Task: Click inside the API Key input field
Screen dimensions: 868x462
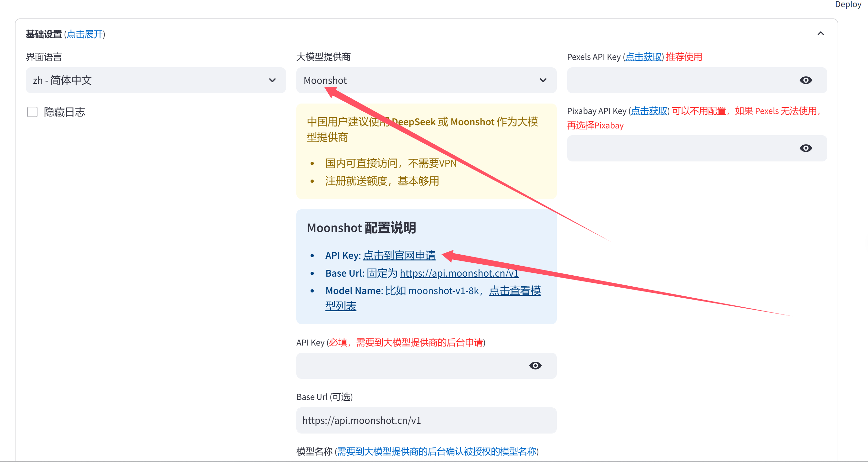Action: 404,366
